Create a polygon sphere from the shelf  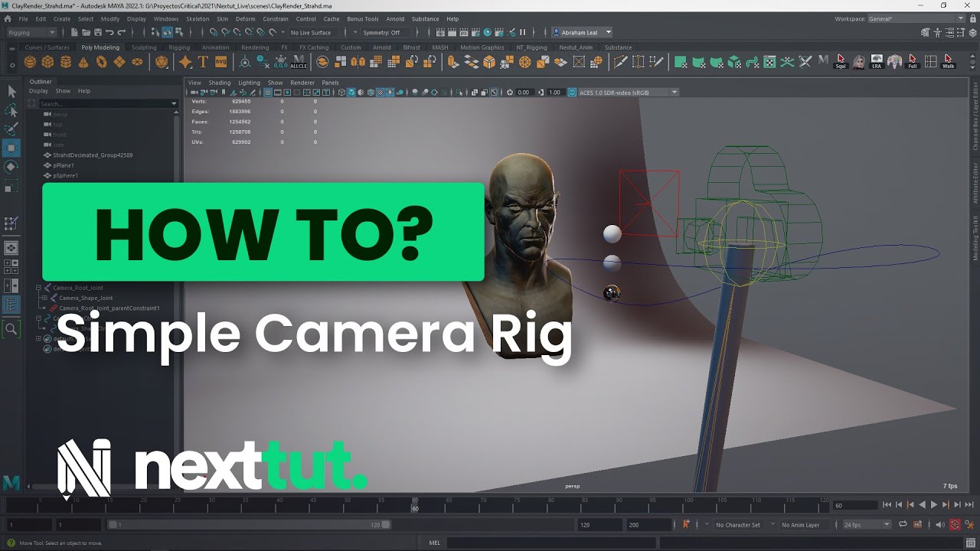(x=30, y=62)
